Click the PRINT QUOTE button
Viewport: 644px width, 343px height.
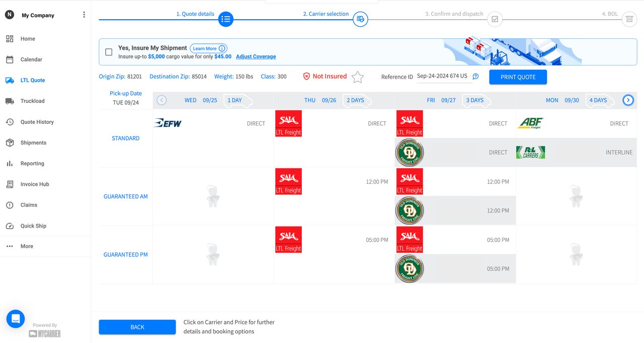click(518, 77)
